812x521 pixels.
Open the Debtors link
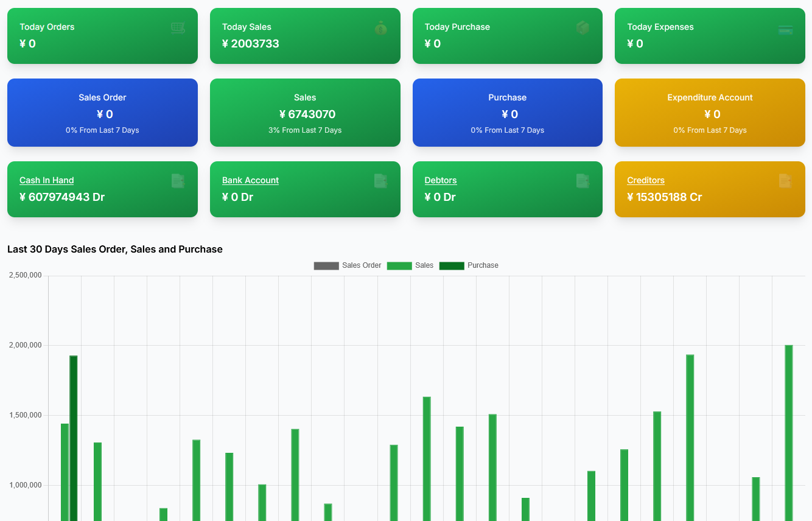[x=440, y=180]
